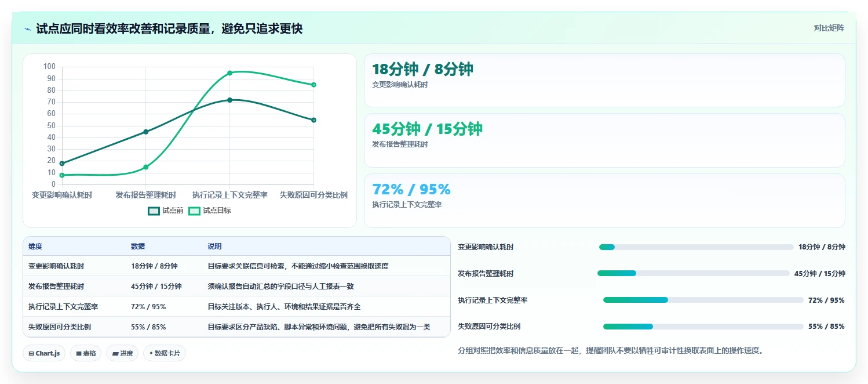868x384 pixels.
Task: Click description starting 目标关注版本、执行人
Action: pos(284,307)
